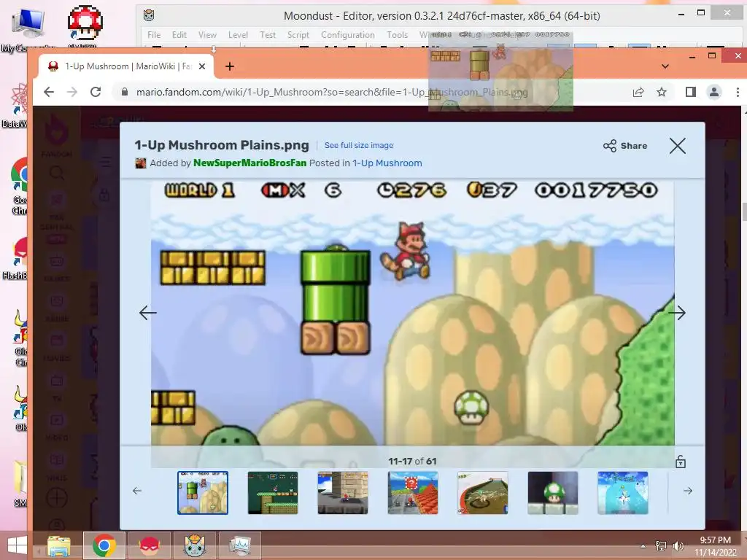Open the taskbar clock and date

(x=715, y=546)
